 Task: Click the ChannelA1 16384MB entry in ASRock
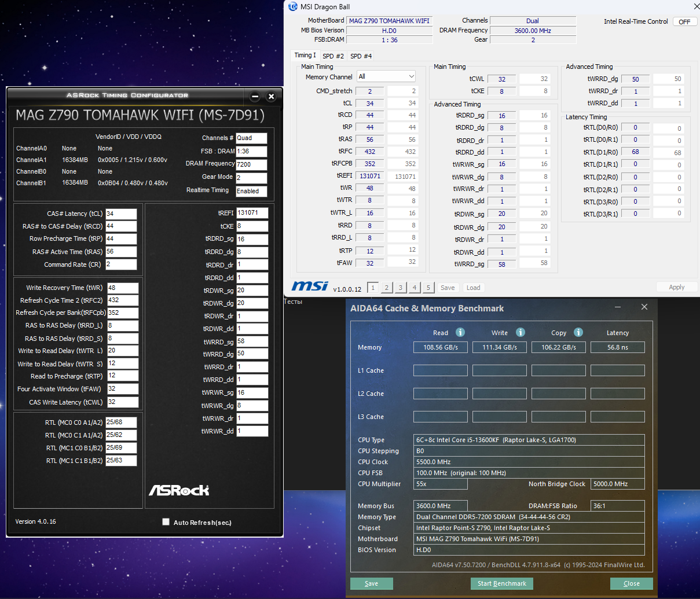point(75,160)
